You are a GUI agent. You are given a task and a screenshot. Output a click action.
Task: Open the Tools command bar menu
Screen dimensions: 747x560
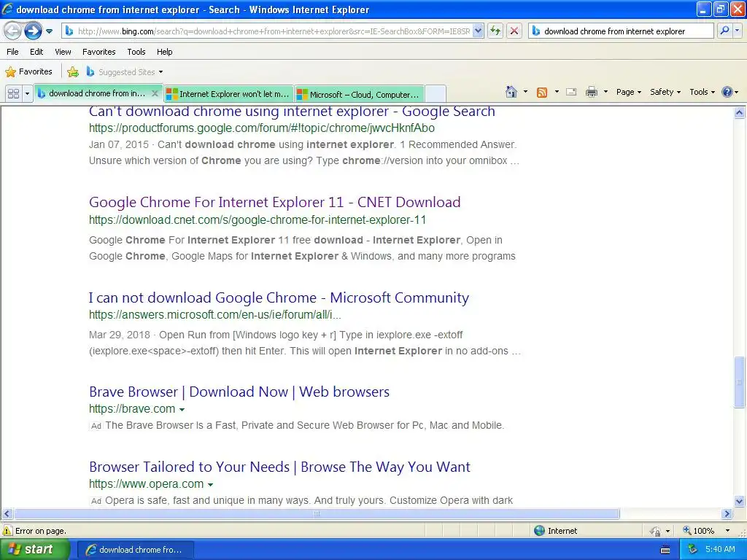tap(703, 93)
